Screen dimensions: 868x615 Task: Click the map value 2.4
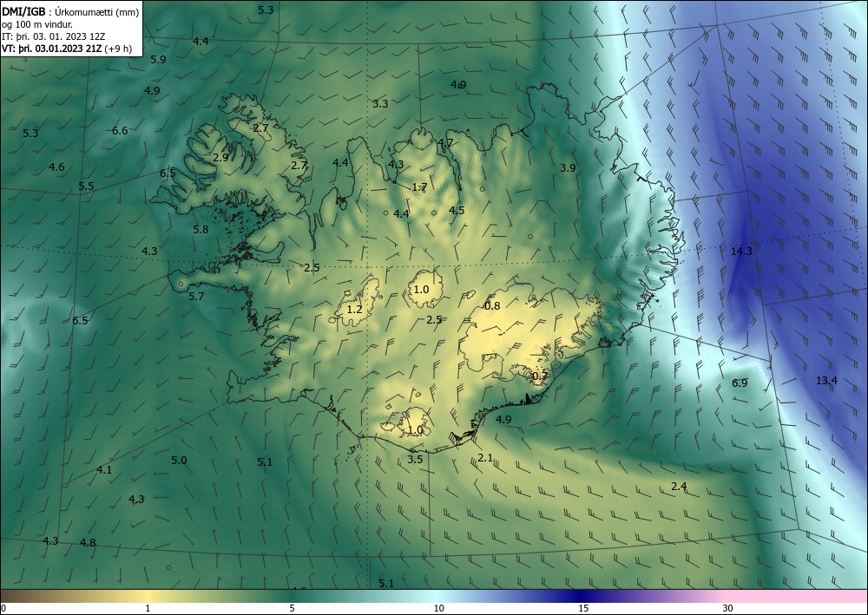click(679, 486)
